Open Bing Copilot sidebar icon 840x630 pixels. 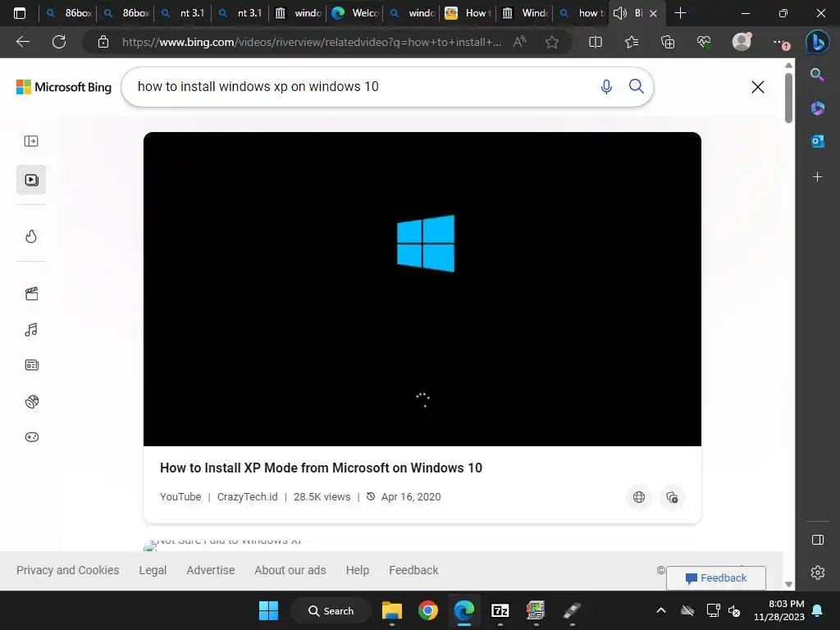(818, 42)
